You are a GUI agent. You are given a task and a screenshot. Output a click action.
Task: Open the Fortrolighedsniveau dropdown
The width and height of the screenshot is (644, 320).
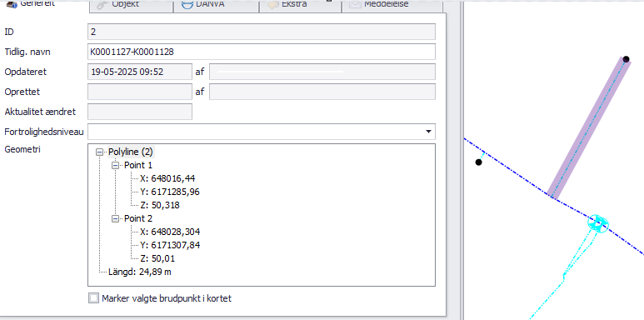click(x=428, y=132)
